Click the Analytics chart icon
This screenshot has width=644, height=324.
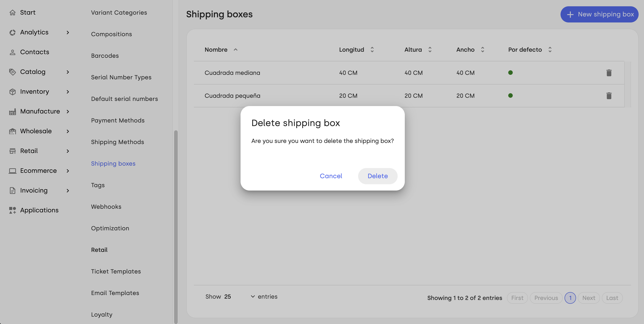(13, 32)
